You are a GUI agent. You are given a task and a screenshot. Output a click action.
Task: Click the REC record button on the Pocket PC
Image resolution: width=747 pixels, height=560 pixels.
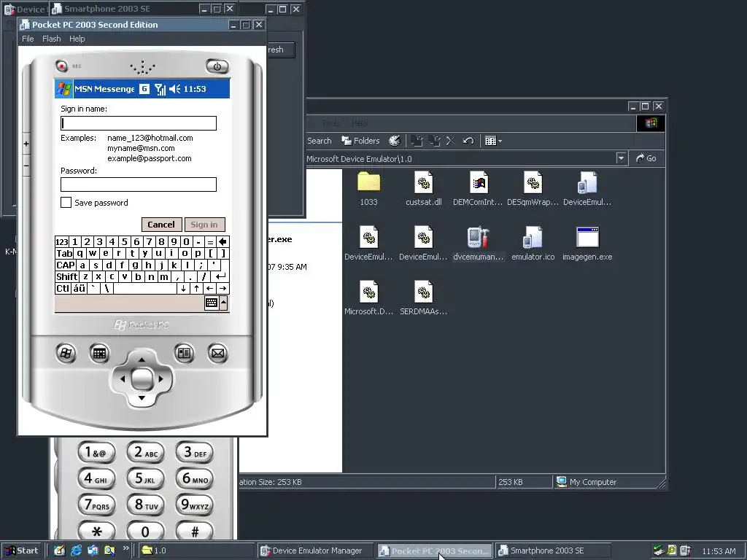(62, 66)
